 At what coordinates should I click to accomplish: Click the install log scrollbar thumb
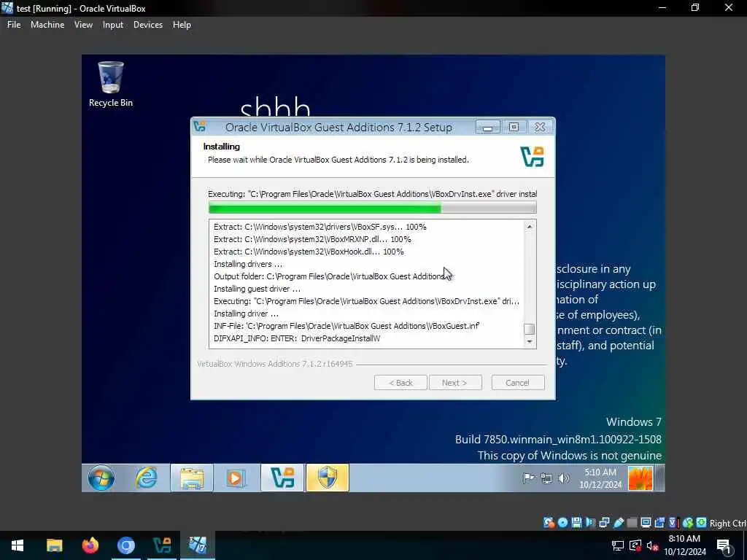point(530,329)
